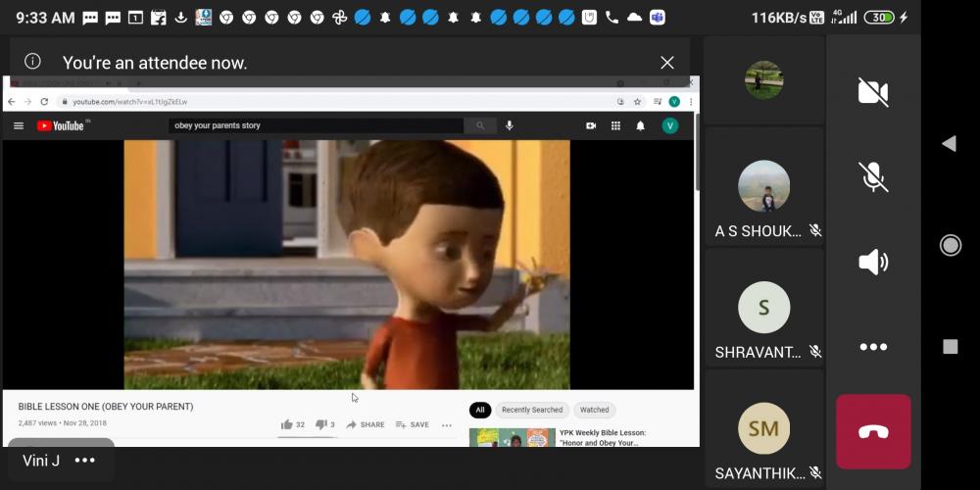Click the YouTube page scrollbar
The height and width of the screenshot is (490, 980).
pyautogui.click(x=697, y=153)
